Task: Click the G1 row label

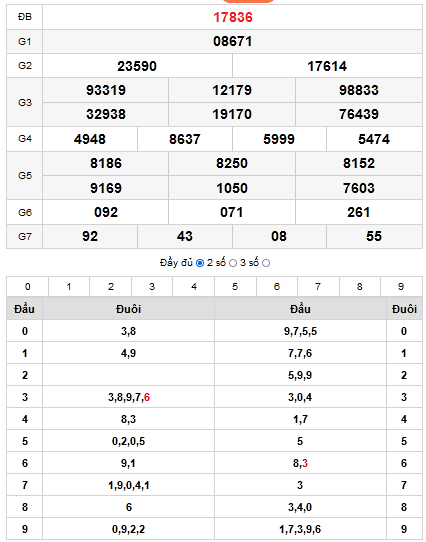Action: [x=25, y=41]
